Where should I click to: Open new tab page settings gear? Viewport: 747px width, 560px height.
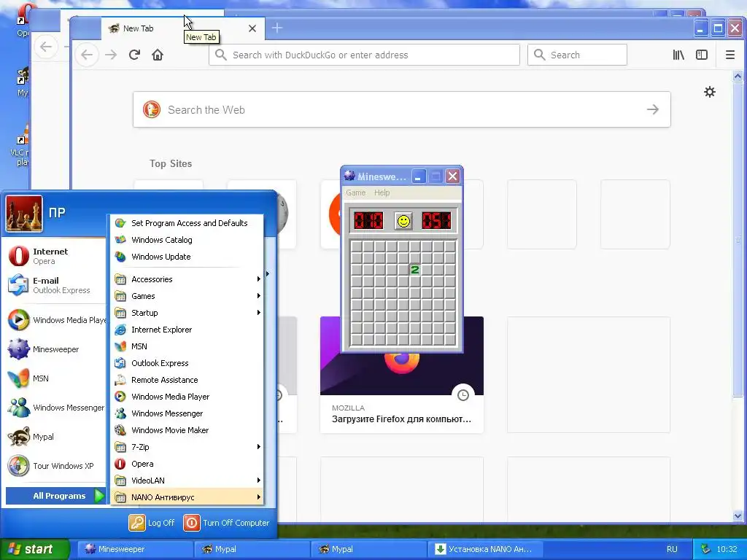[710, 92]
